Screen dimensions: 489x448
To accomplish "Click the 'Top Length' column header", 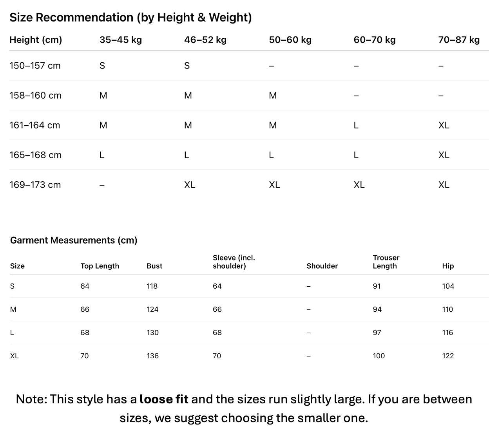I will (x=100, y=266).
